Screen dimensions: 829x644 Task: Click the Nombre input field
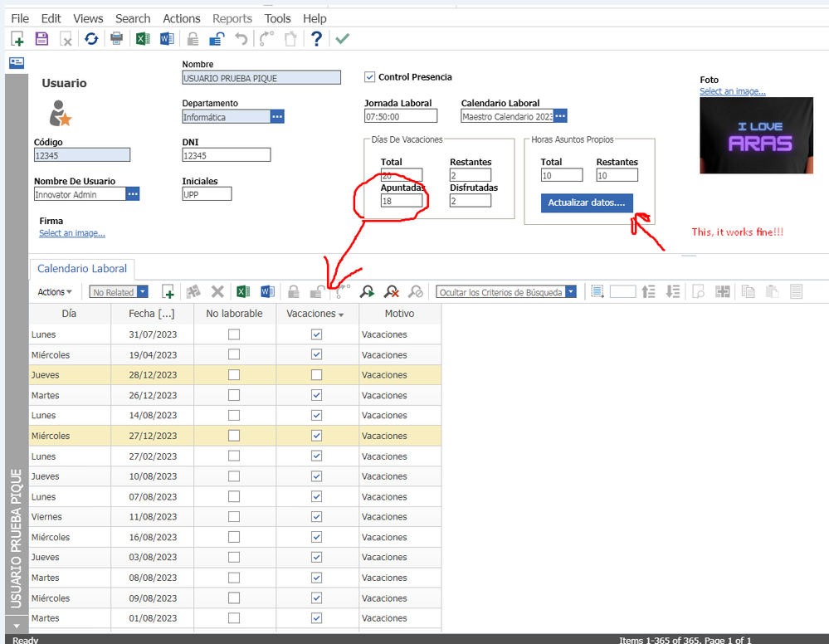click(x=261, y=78)
